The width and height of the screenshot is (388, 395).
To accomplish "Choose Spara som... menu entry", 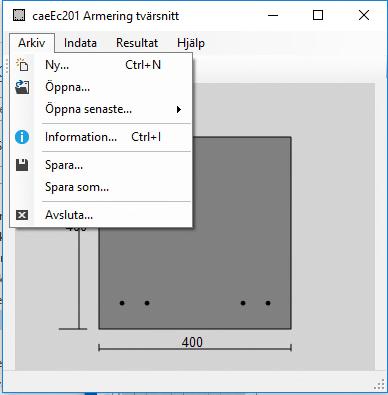I will tap(103, 187).
